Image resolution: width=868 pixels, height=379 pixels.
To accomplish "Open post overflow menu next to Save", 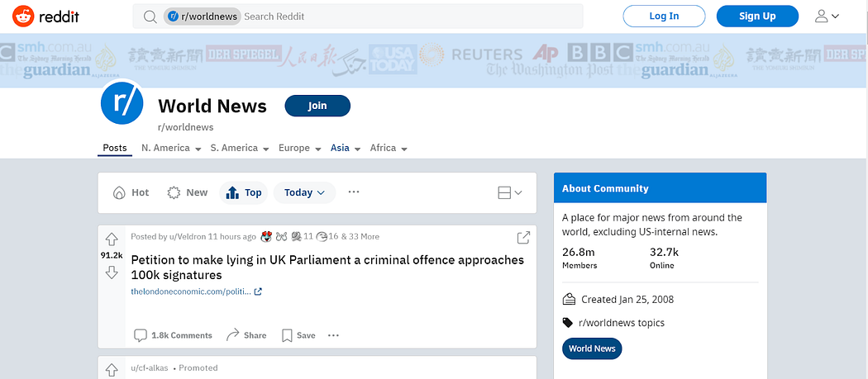I will (333, 335).
